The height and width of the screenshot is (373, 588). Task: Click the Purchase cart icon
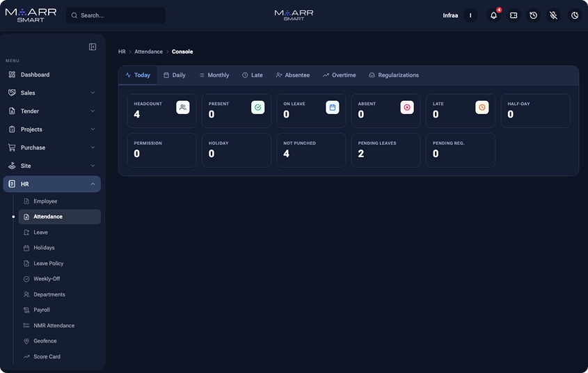tap(12, 148)
